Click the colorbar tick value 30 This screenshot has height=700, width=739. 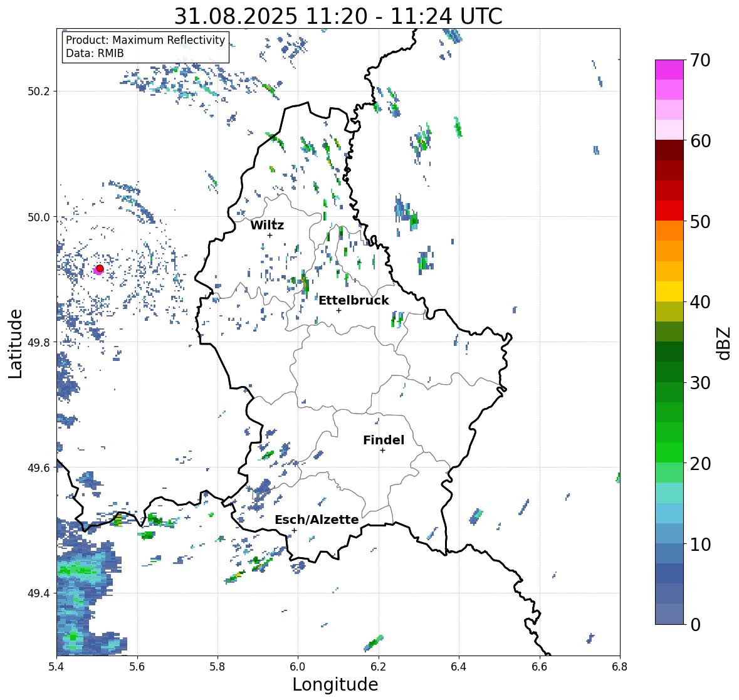[x=700, y=382]
